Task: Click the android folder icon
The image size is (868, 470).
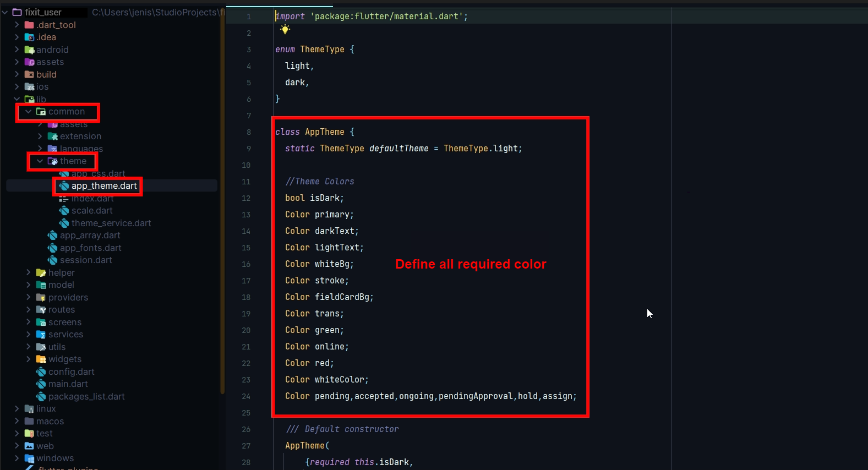Action: (x=30, y=50)
